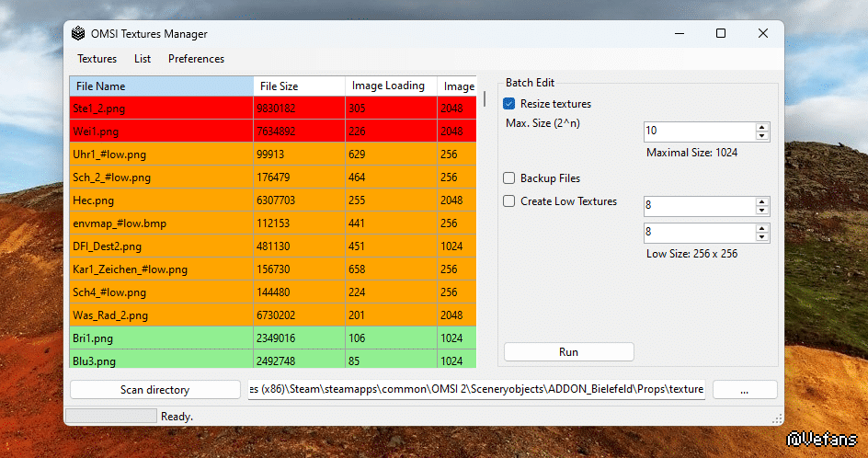Select the Bri1.png row in the list

point(161,338)
